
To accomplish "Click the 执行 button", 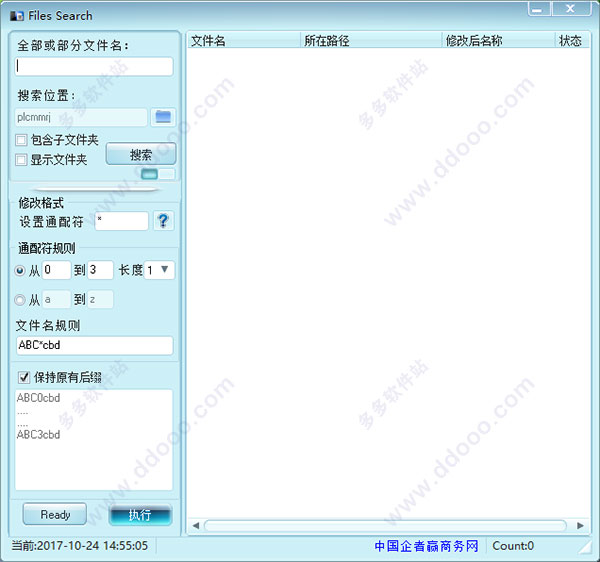I will click(x=140, y=515).
